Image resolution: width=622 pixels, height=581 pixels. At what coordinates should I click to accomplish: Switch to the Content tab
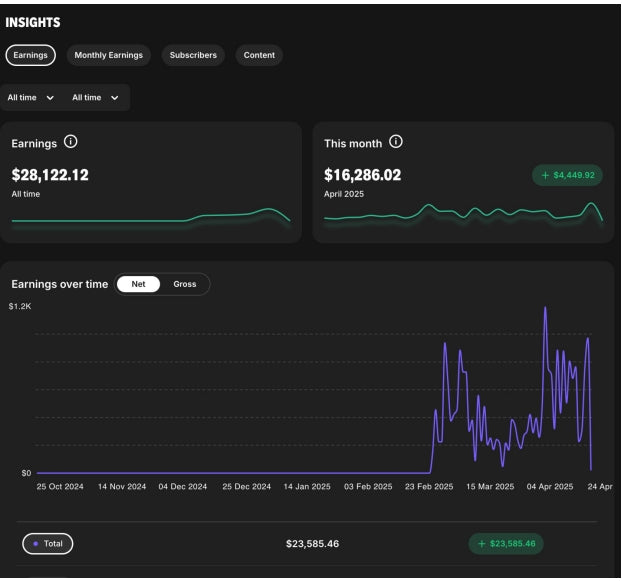pyautogui.click(x=260, y=56)
